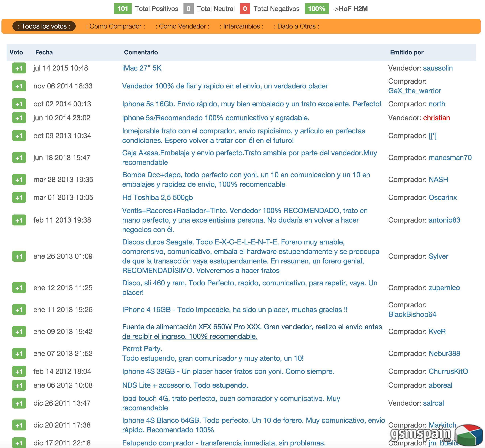Click the +1 badge for mar 01 2013
Screen dimensions: 485x448
[19, 198]
